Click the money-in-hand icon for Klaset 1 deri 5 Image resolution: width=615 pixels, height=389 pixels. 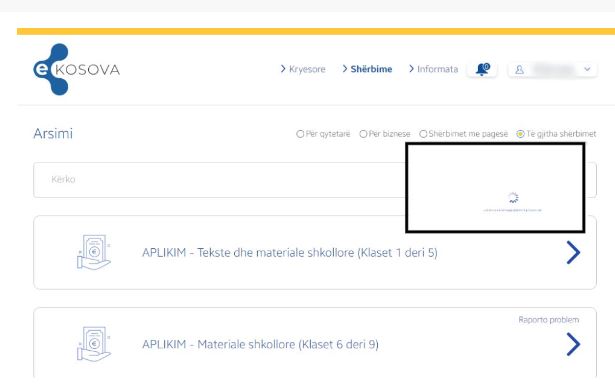pos(94,252)
